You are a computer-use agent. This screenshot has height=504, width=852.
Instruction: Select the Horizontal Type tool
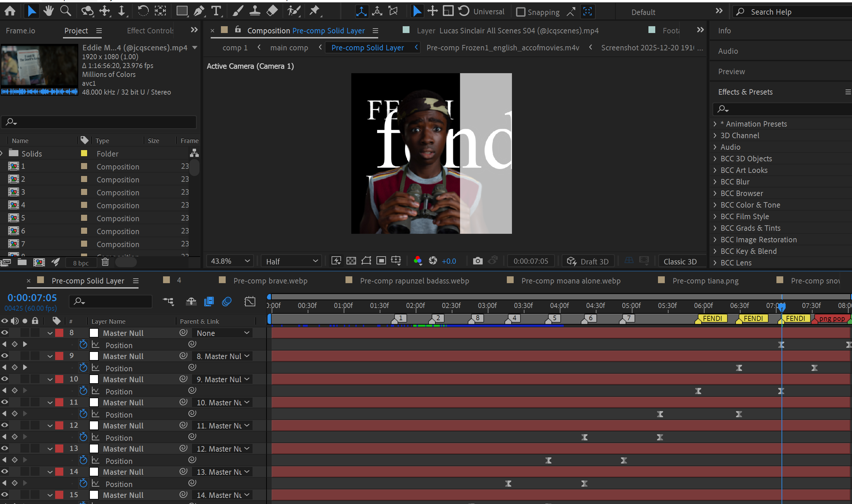point(216,11)
